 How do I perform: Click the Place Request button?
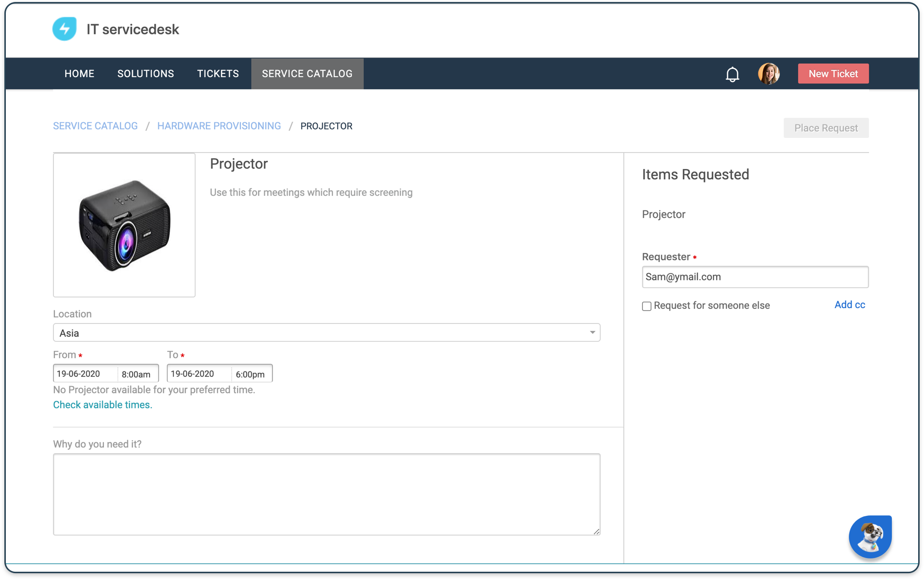(x=826, y=128)
